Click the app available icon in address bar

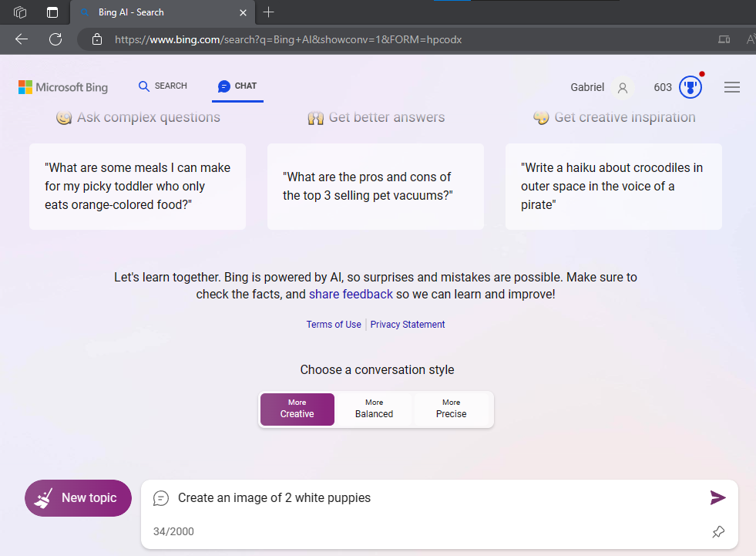pyautogui.click(x=724, y=39)
